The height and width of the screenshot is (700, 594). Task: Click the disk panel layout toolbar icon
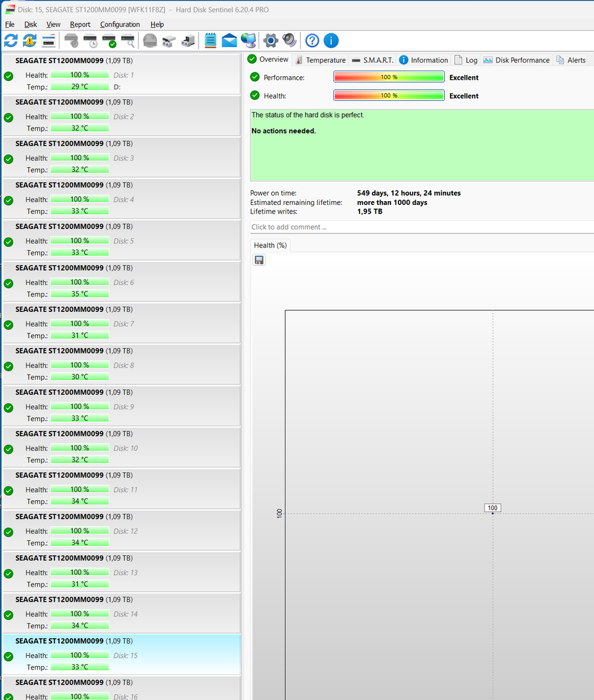pos(48,41)
